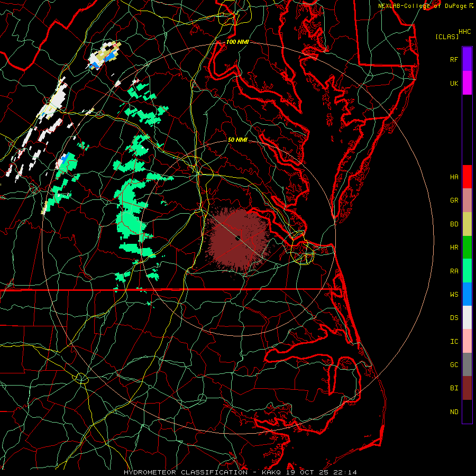Screen dimensions: 476x476
Task: Click the purple RF color swatch
Action: click(x=467, y=59)
